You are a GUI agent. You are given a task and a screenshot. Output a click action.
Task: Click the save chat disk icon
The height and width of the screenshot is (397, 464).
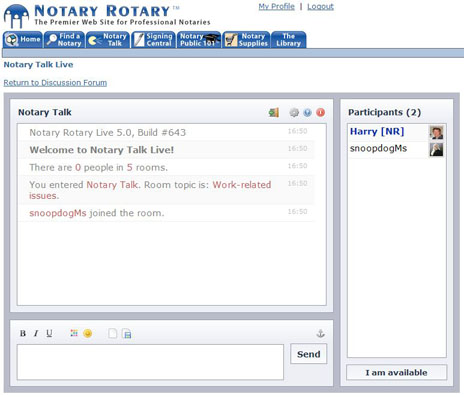(127, 334)
